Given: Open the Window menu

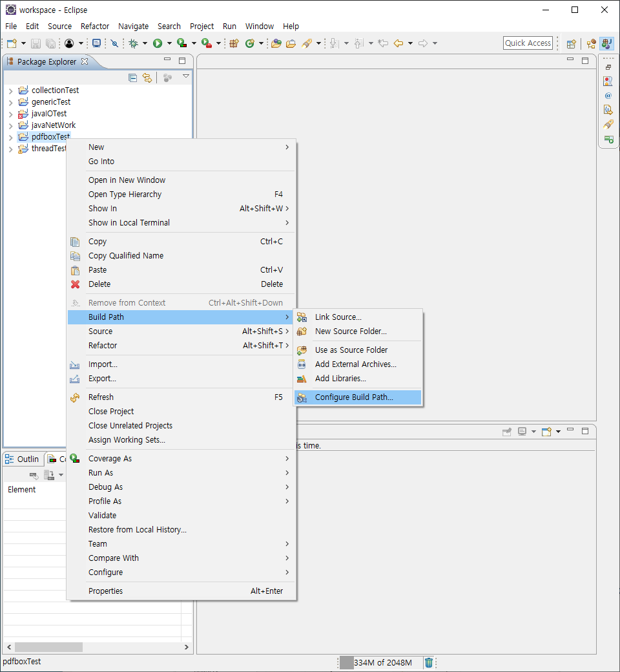Looking at the screenshot, I should pos(259,26).
